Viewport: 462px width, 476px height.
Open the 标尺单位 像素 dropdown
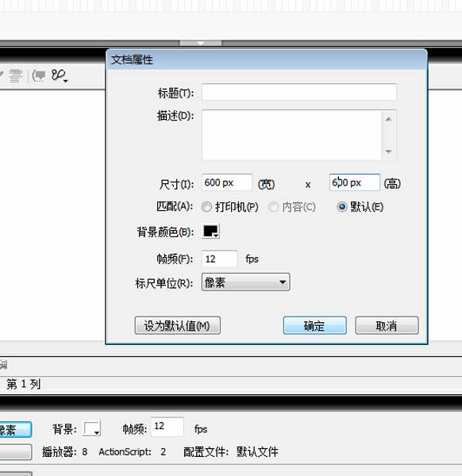[x=246, y=282]
